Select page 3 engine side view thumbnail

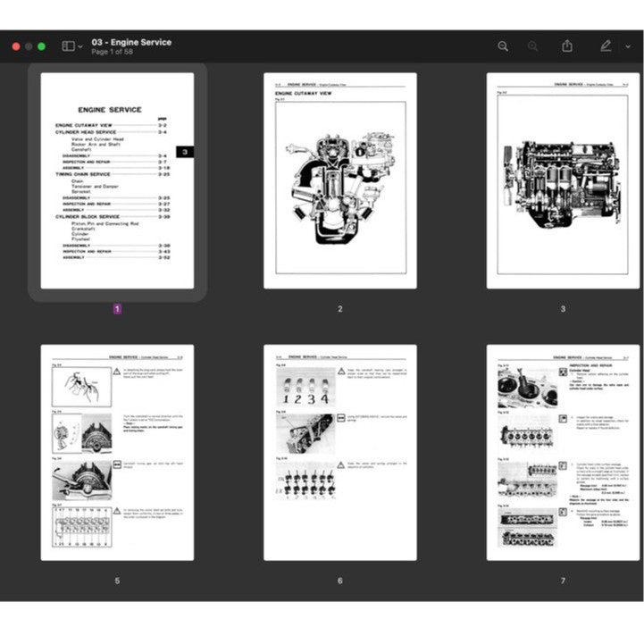pos(563,181)
